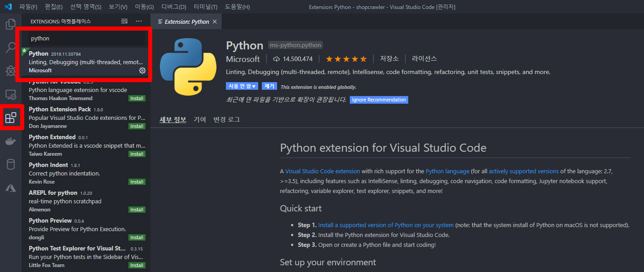Click the Ignore Recommendation button

(379, 100)
